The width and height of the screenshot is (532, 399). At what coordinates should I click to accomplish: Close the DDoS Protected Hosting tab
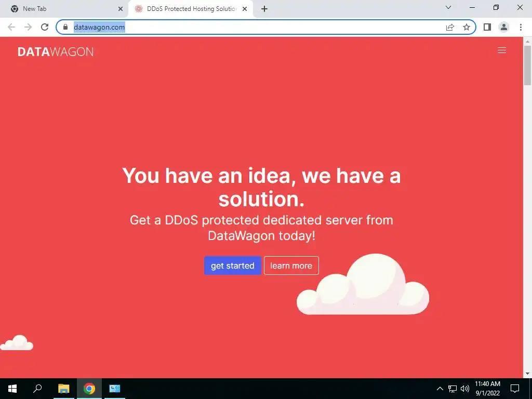pos(245,9)
